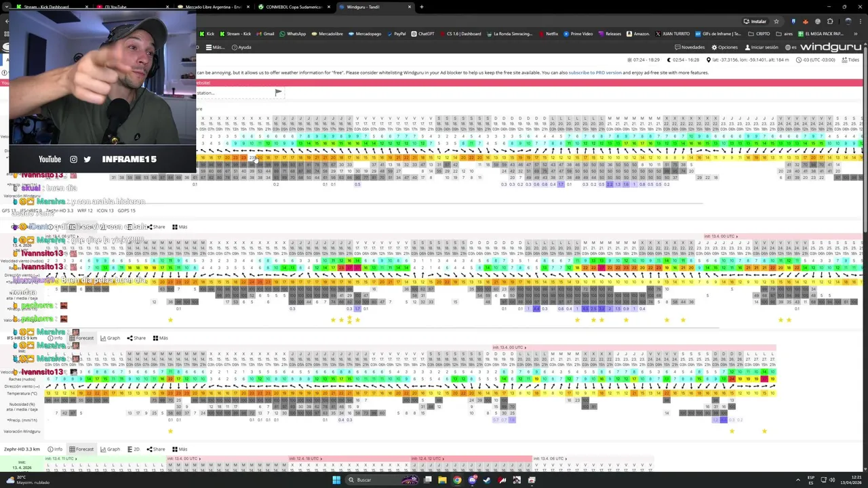Open the PayPal bookmark

[396, 33]
